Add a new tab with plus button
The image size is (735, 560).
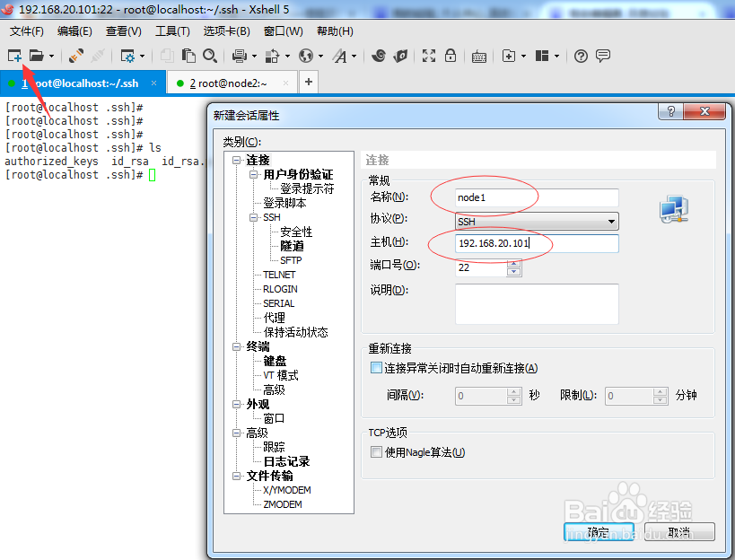[x=309, y=82]
